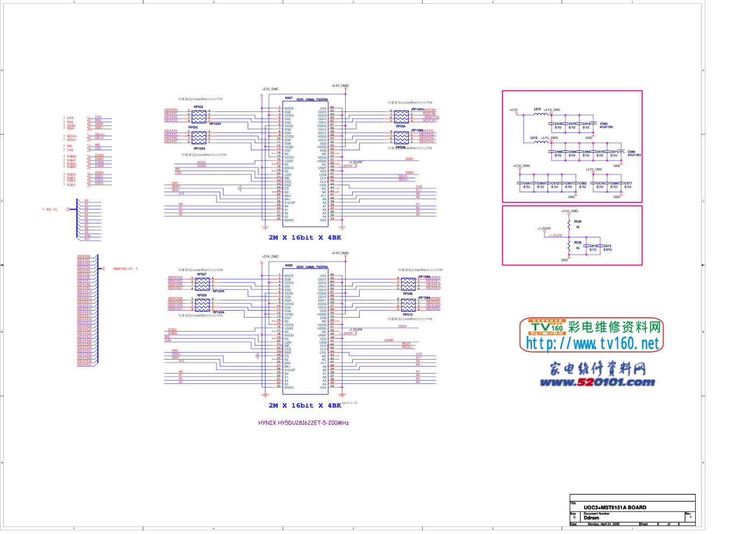Select the L512 inductor symbol
756x534 pixels.
click(540, 142)
